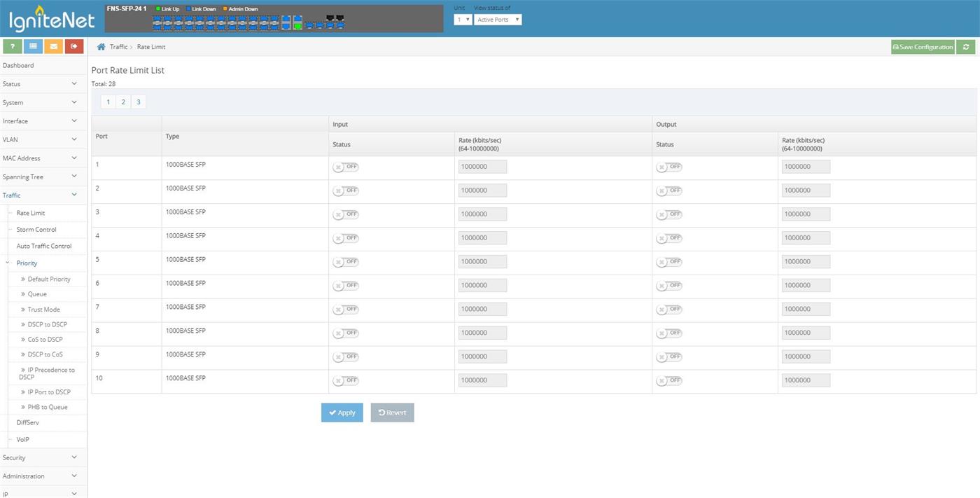This screenshot has height=498, width=980.
Task: Turn on input rate limit for port 10
Action: coord(346,380)
